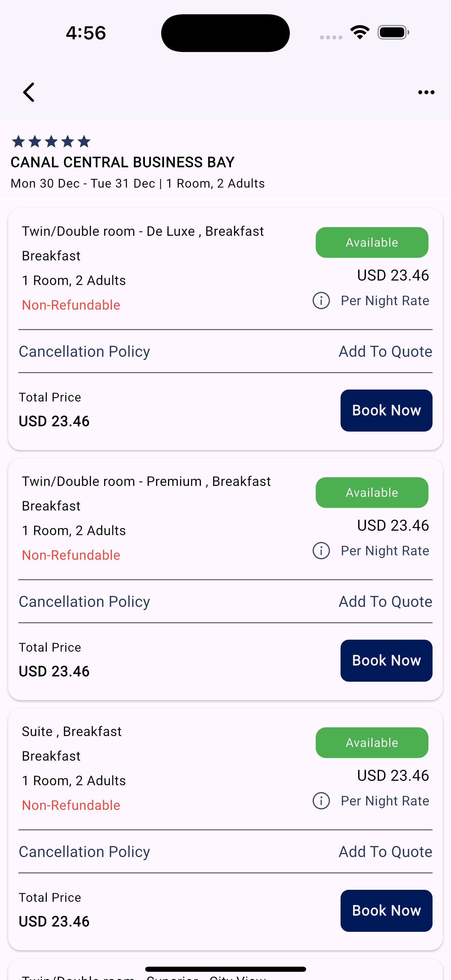Open the three-dot more options menu
The width and height of the screenshot is (451, 980).
426,92
